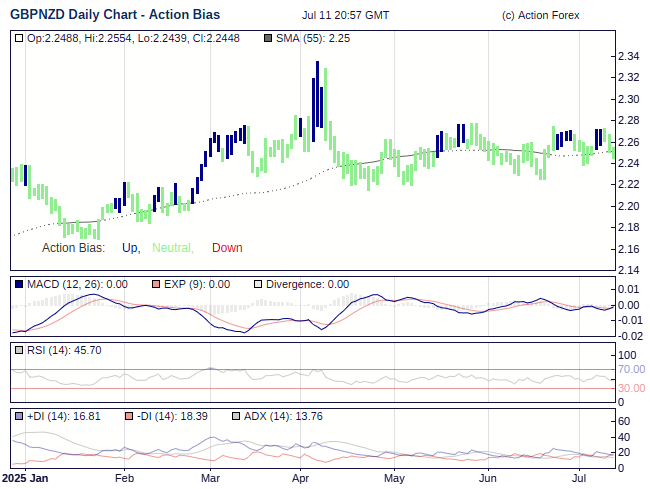
Task: Select the 'Up' Action Bias label
Action: coord(130,248)
